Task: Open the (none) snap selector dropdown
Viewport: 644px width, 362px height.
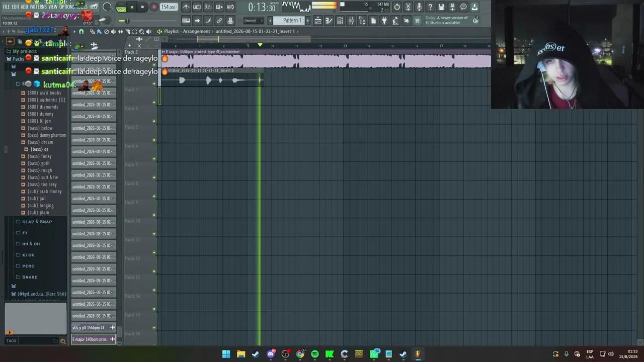Action: (254, 21)
